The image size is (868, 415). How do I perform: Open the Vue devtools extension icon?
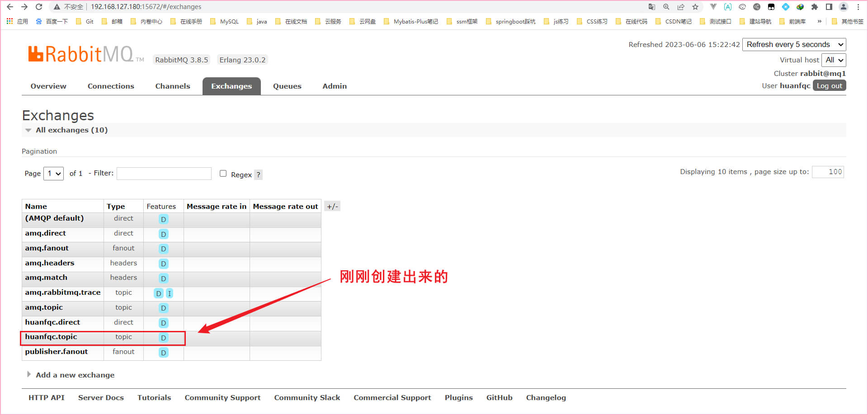[x=713, y=7]
